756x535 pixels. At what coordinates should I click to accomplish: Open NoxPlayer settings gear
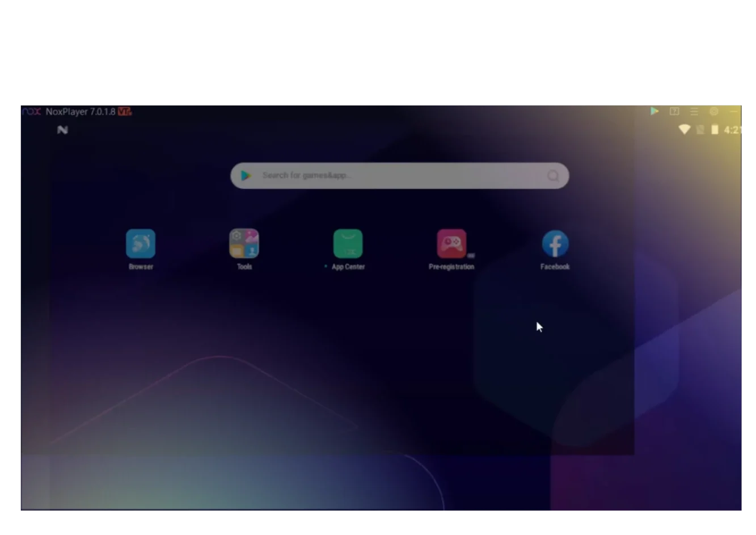(714, 111)
